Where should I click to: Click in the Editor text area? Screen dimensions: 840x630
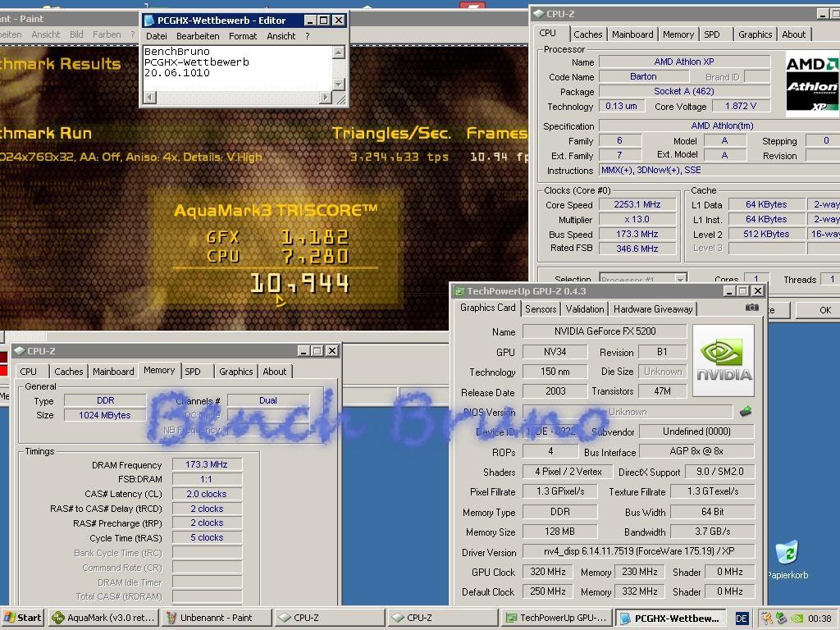pyautogui.click(x=238, y=68)
